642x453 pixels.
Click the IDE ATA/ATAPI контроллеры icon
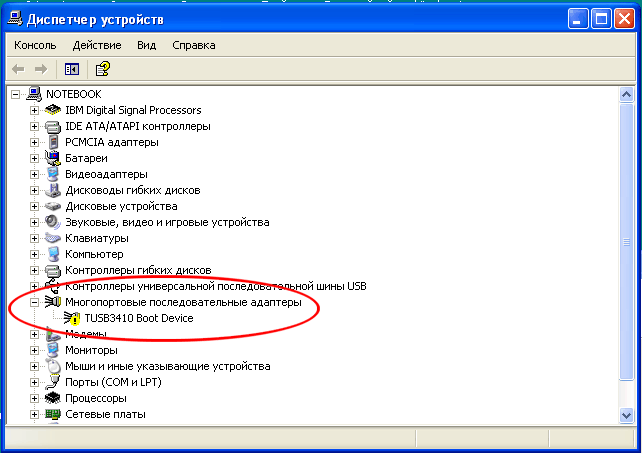tap(53, 127)
